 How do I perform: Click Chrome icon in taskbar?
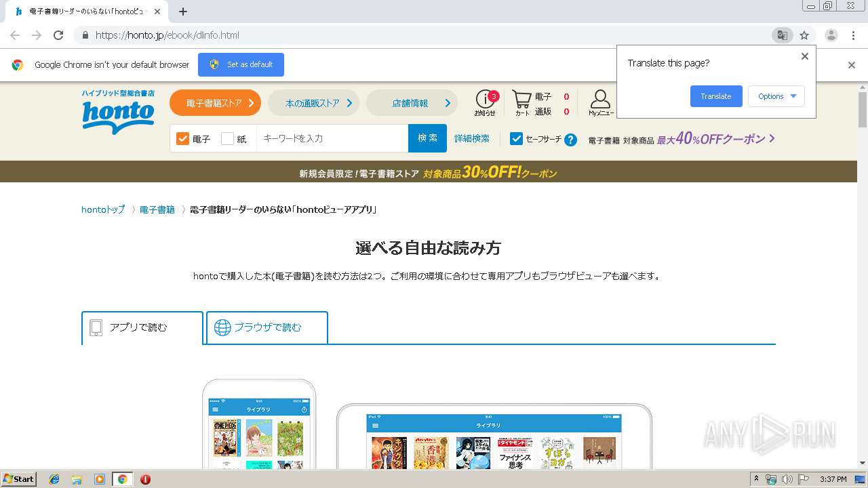point(123,479)
